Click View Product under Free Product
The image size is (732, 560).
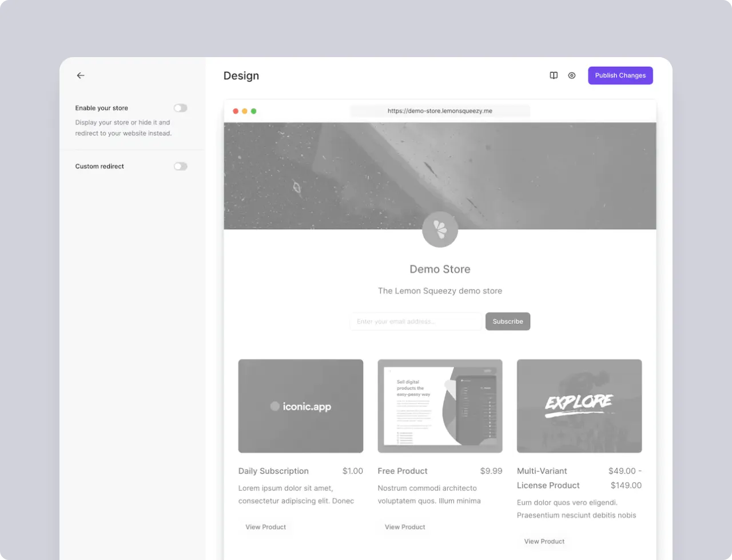point(404,527)
